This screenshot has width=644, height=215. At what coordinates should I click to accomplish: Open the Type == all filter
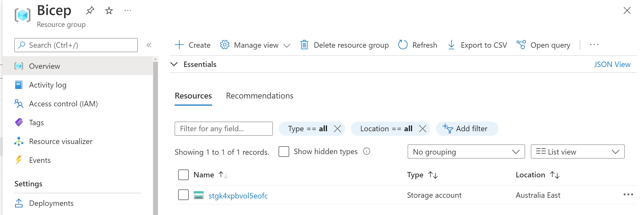point(307,129)
